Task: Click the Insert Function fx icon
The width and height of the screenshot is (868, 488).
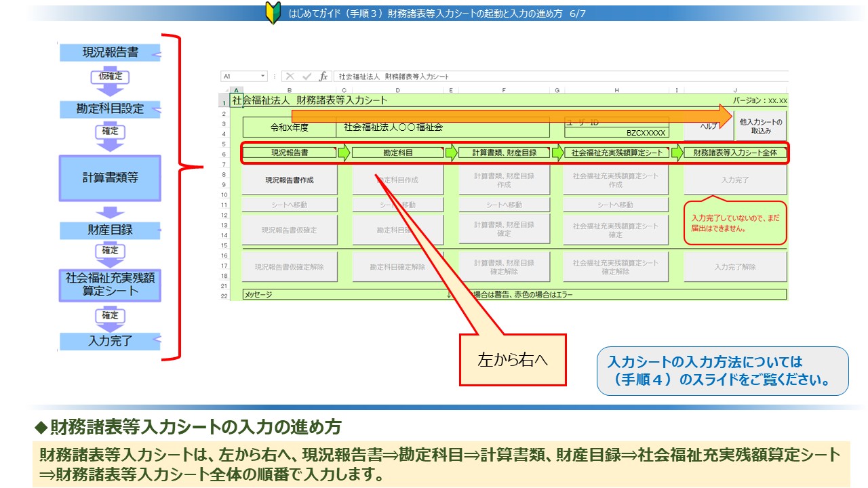Action: click(x=323, y=77)
